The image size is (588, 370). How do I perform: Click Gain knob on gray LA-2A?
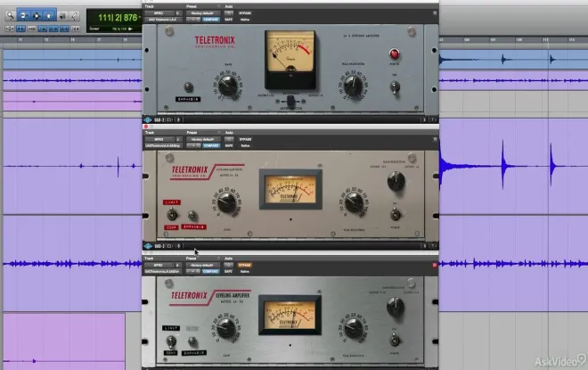click(x=226, y=202)
